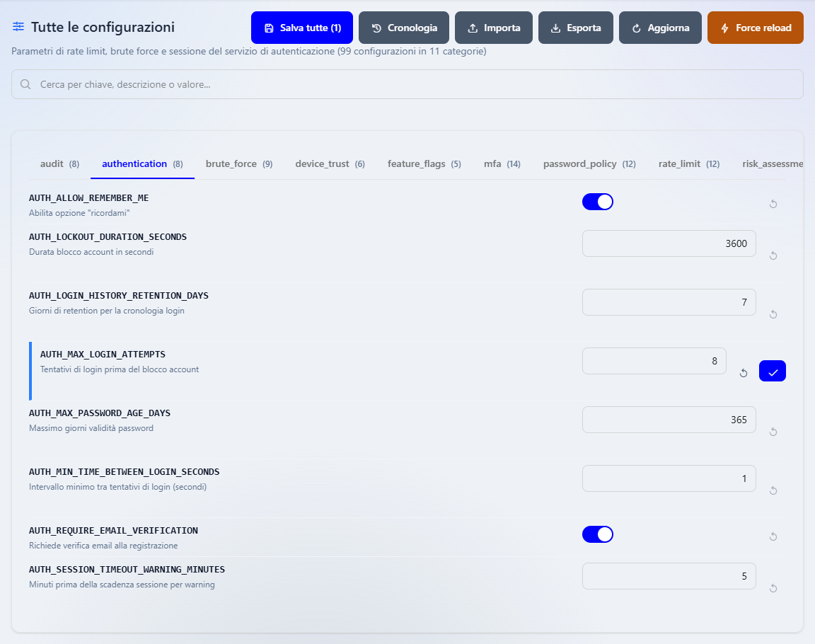Go to feature_flags tab

(424, 163)
